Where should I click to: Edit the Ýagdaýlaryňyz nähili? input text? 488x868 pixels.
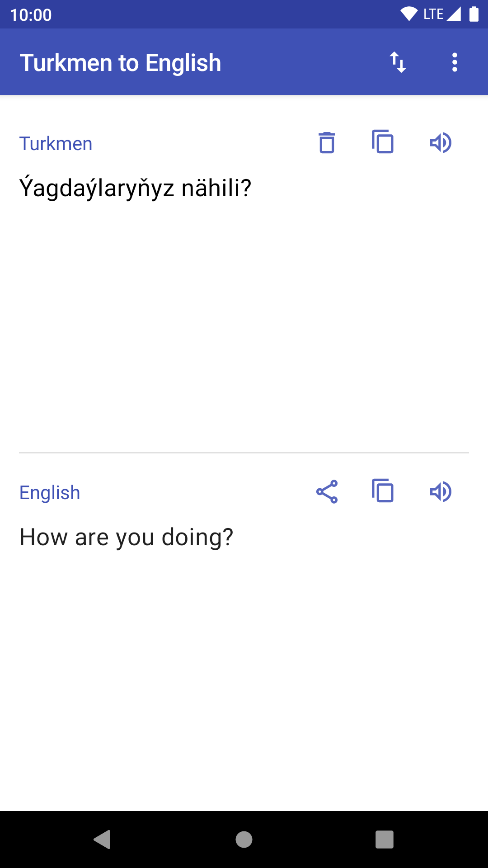[x=135, y=188]
